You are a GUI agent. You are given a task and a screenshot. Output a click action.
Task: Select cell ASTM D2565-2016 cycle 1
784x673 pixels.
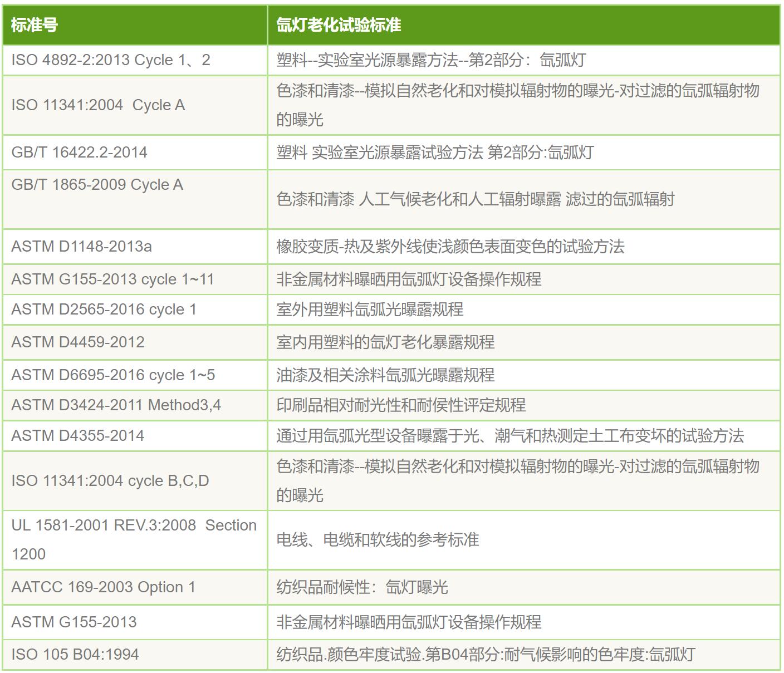click(135, 310)
